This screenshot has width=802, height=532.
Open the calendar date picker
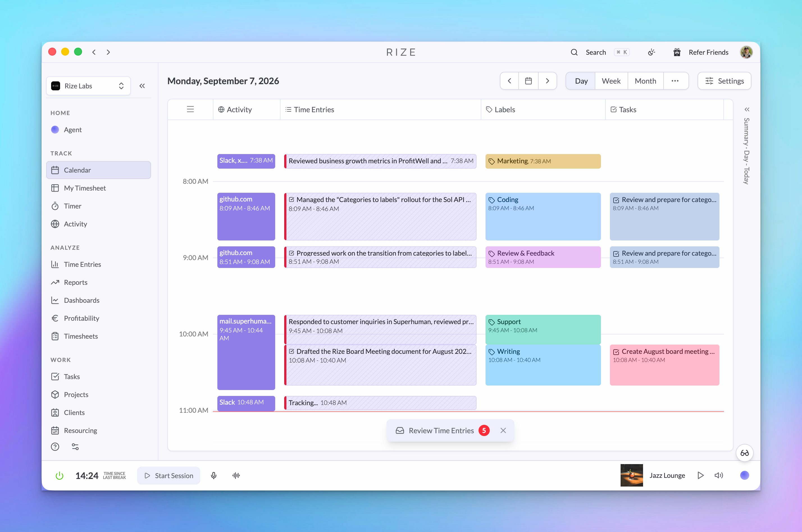(528, 81)
